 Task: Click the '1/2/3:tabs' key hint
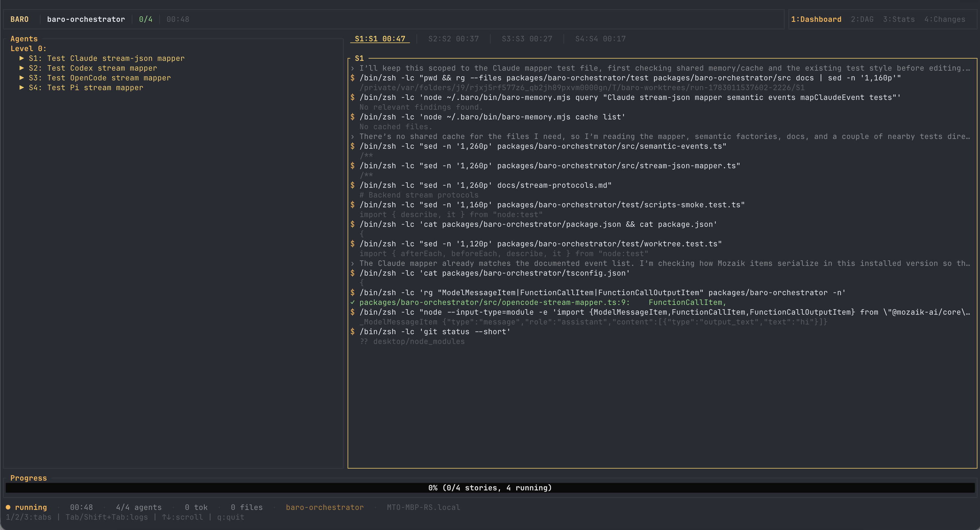click(28, 517)
